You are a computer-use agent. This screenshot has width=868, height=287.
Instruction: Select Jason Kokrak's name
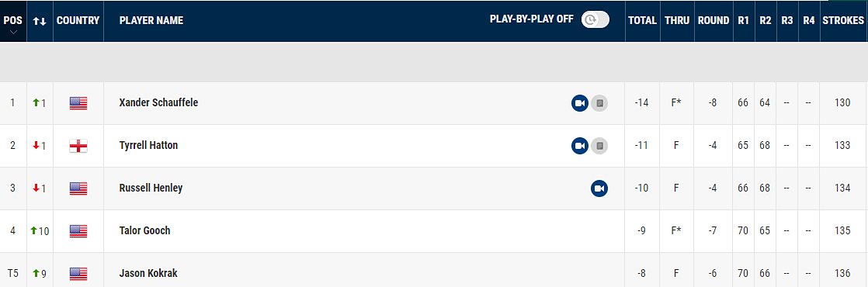tap(148, 273)
